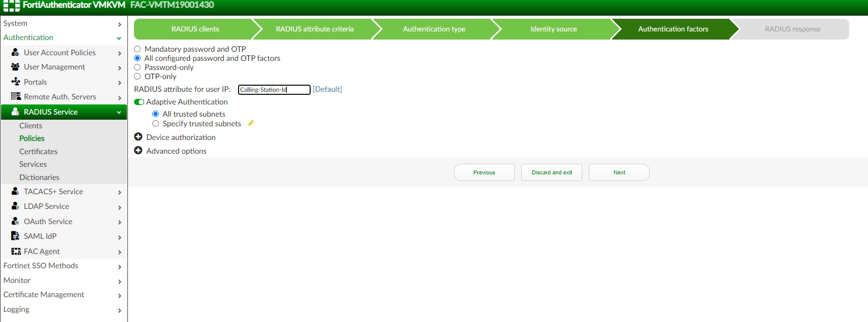Expand User Management arrow
The image size is (868, 322).
(119, 68)
